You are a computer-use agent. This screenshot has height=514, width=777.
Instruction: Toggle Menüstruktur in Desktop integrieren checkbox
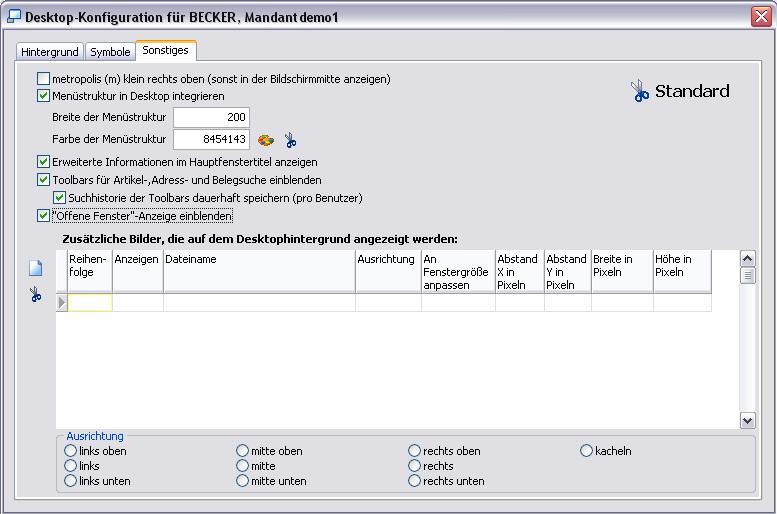[x=44, y=97]
